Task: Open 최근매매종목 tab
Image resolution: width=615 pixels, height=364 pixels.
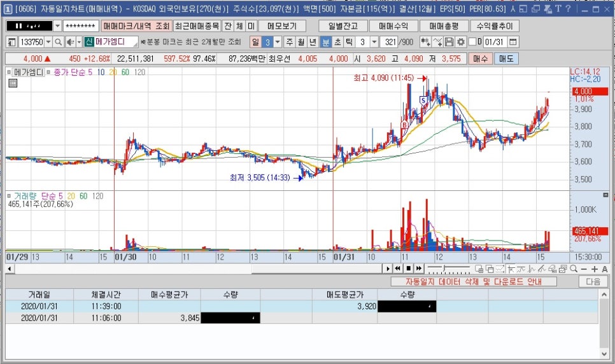Action: [x=197, y=26]
